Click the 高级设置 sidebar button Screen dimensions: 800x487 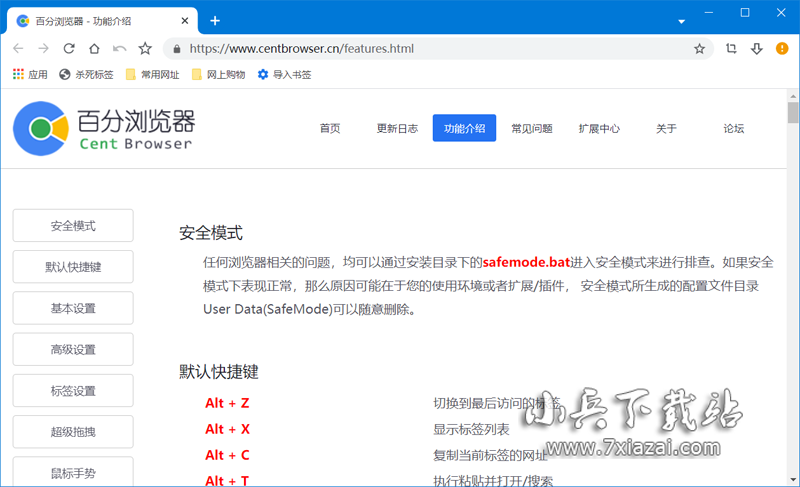point(73,349)
